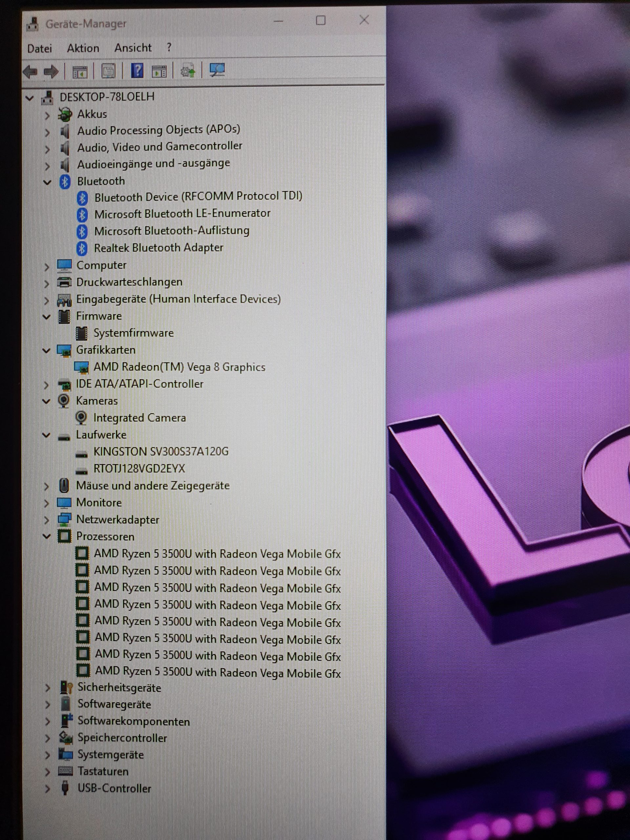This screenshot has height=840, width=630.
Task: Click the blue Help question-mark toolbar icon
Action: [x=137, y=71]
